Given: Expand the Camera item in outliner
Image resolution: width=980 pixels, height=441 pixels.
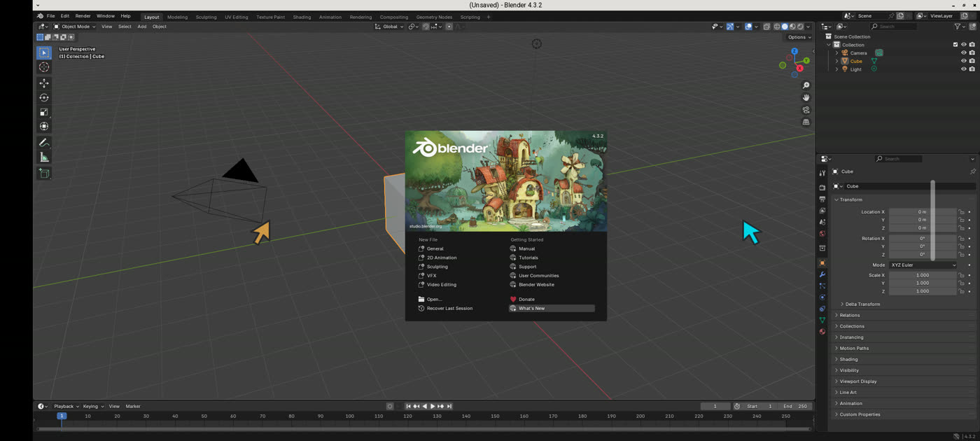Looking at the screenshot, I should [x=836, y=52].
